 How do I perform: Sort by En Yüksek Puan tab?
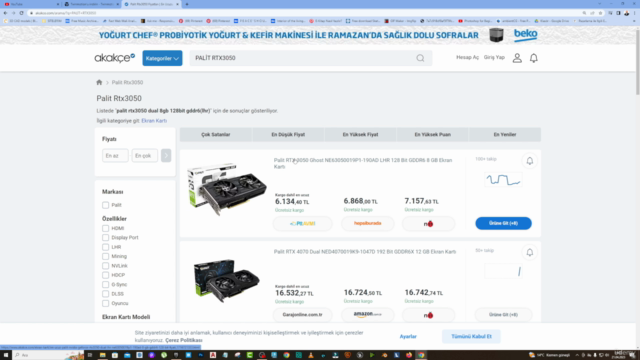(x=433, y=135)
